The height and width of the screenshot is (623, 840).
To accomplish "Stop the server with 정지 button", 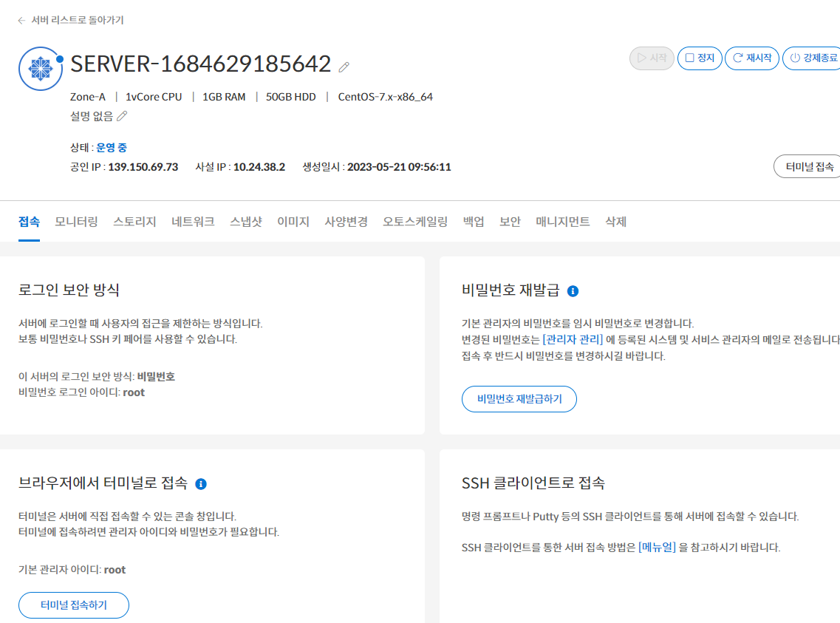I will tap(700, 58).
